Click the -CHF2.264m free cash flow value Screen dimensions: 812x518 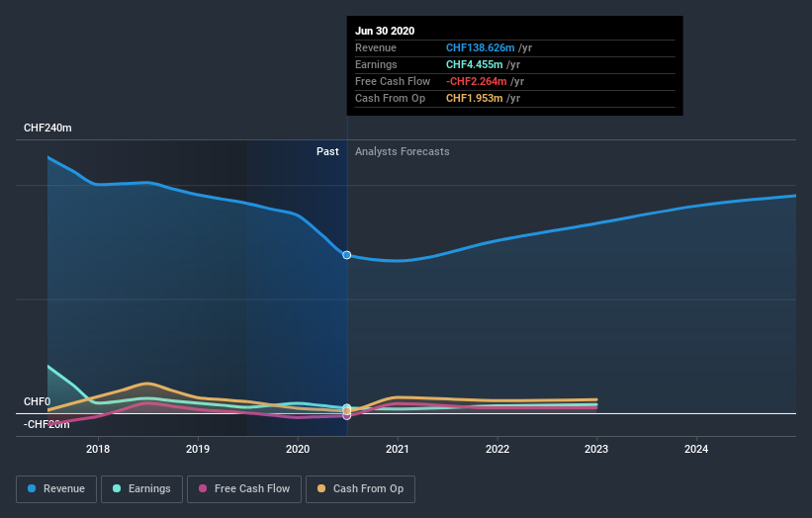477,81
